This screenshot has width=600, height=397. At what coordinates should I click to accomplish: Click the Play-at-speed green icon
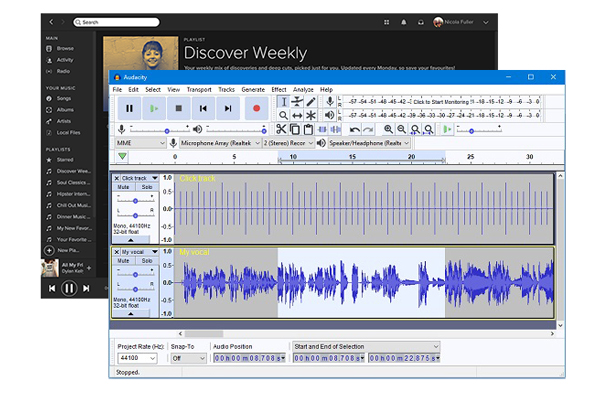(x=447, y=129)
